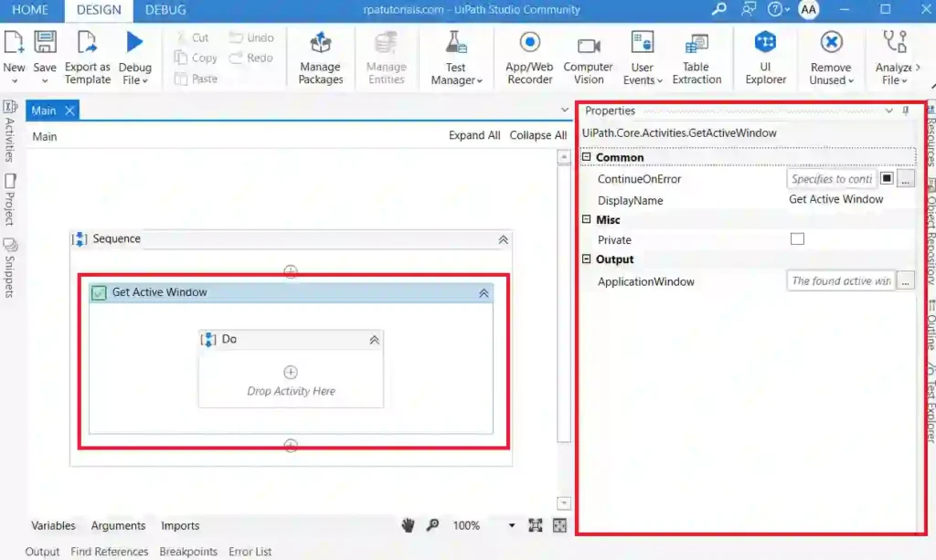Close the Main tab

(x=69, y=111)
